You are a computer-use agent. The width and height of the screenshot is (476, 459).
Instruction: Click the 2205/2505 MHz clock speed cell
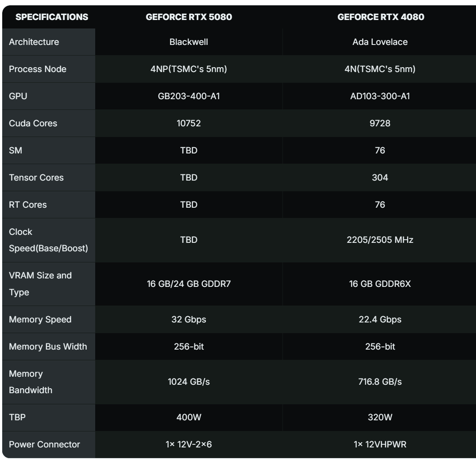pyautogui.click(x=379, y=240)
